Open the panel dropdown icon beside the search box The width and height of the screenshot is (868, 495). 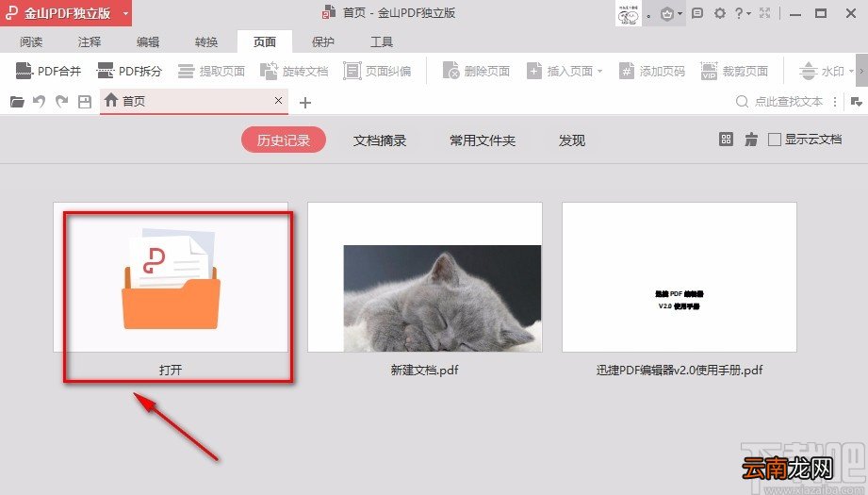pos(856,102)
